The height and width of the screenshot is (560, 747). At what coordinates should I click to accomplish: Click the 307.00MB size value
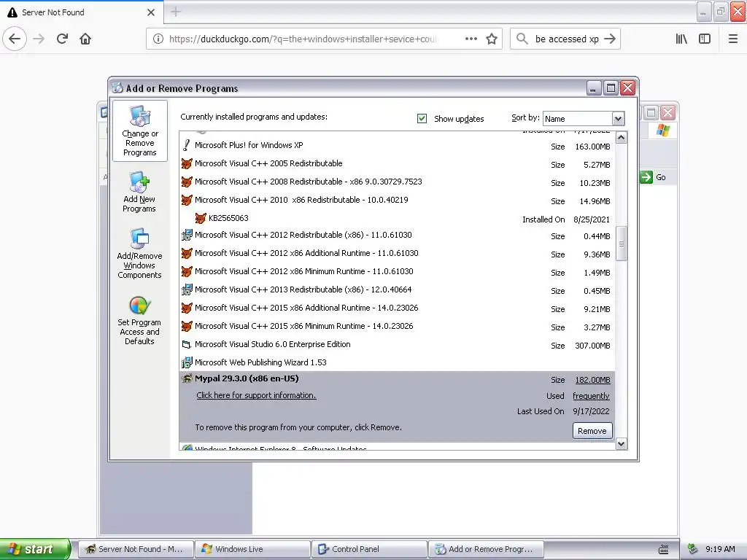coord(592,346)
